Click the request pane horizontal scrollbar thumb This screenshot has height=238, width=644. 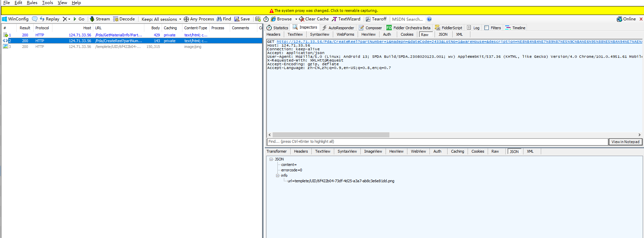pos(331,135)
